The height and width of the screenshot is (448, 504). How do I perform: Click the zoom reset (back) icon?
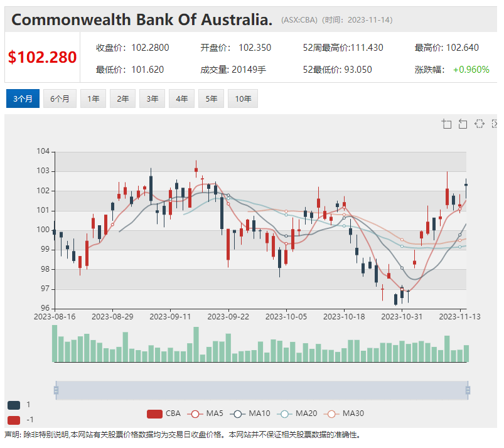tap(463, 124)
